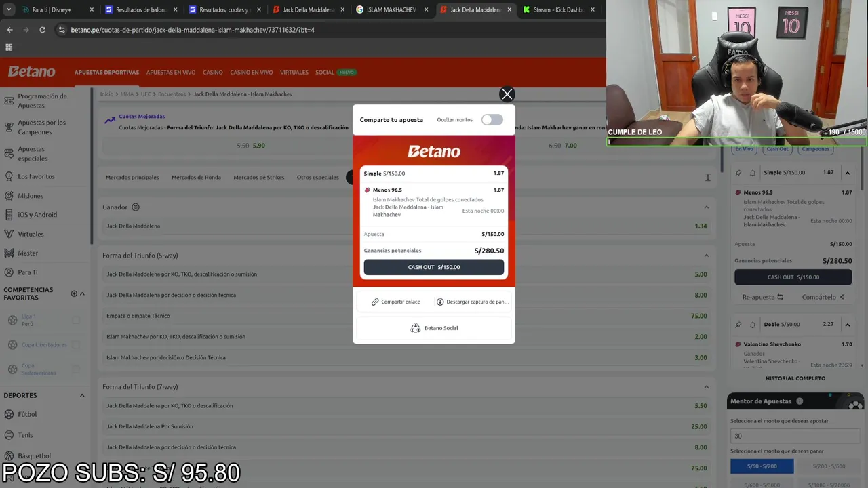868x488 pixels.
Task: Click Compártelo share link in slip
Action: (823, 297)
